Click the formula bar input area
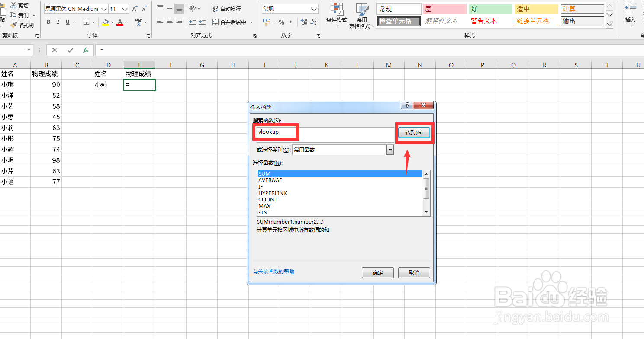This screenshot has height=339, width=644. click(x=370, y=50)
